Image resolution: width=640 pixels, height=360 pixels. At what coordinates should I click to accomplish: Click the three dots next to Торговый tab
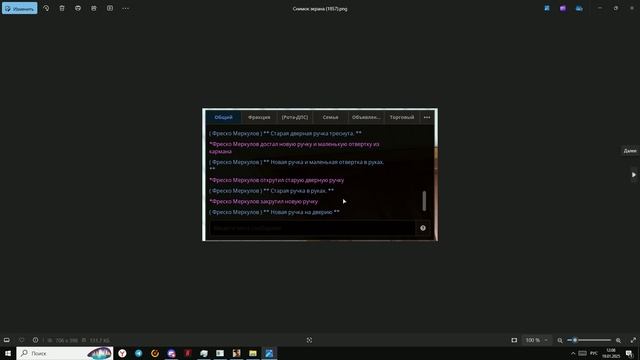click(427, 117)
